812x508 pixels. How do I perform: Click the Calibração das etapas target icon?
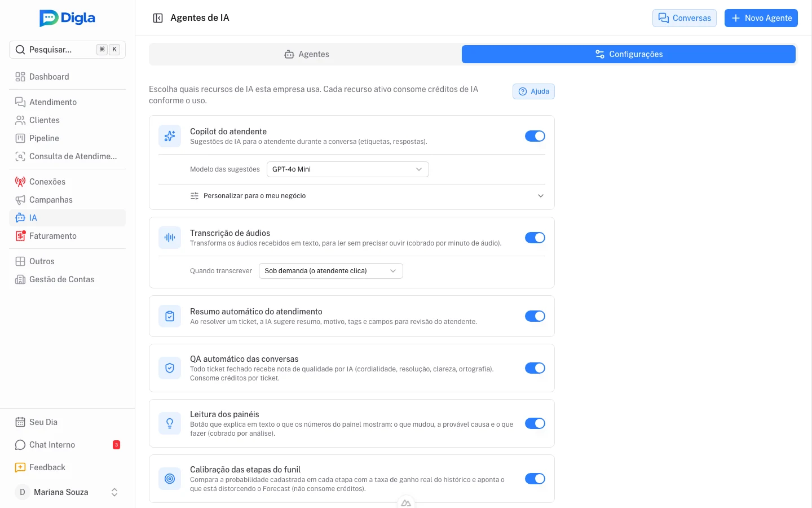(x=170, y=479)
